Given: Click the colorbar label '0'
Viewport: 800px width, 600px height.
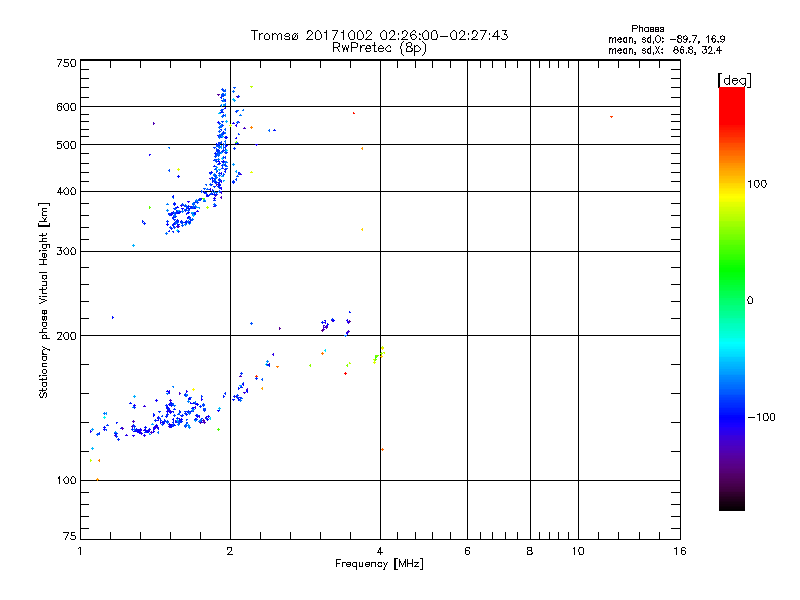Looking at the screenshot, I should [x=749, y=301].
